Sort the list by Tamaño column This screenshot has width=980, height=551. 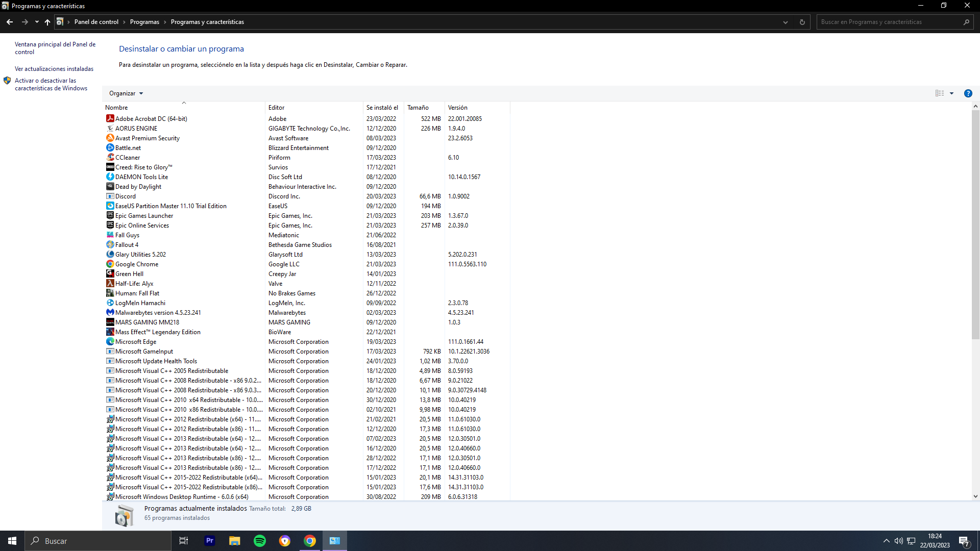click(425, 108)
